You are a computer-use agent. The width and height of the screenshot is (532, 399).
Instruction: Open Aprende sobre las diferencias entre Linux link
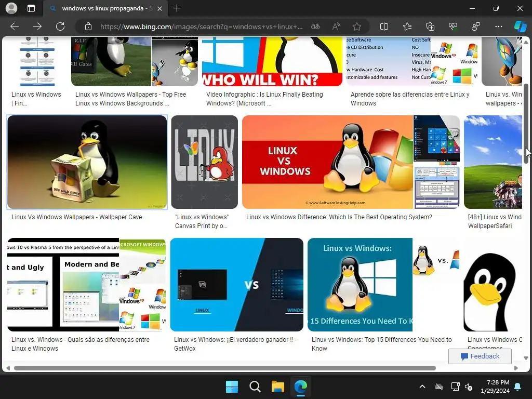[x=410, y=99]
